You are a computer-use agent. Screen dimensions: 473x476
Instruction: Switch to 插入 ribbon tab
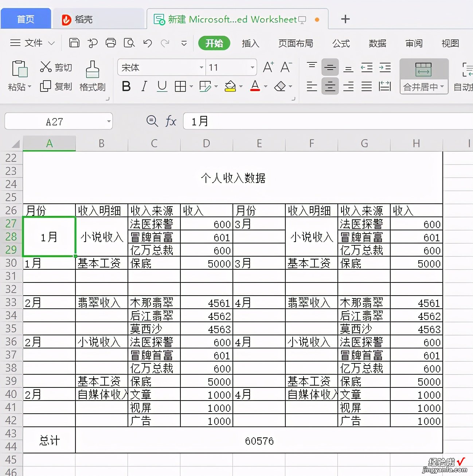coord(250,43)
